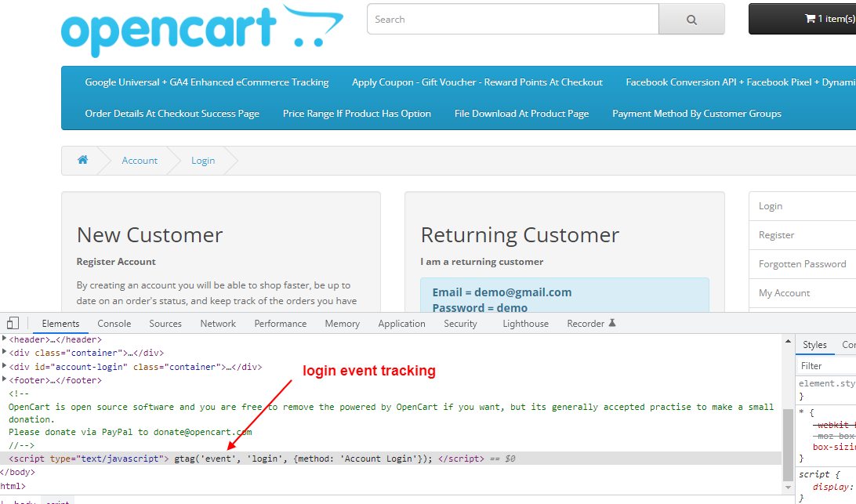Image resolution: width=856 pixels, height=504 pixels.
Task: Open Price Range If Product Has Option
Action: [357, 114]
